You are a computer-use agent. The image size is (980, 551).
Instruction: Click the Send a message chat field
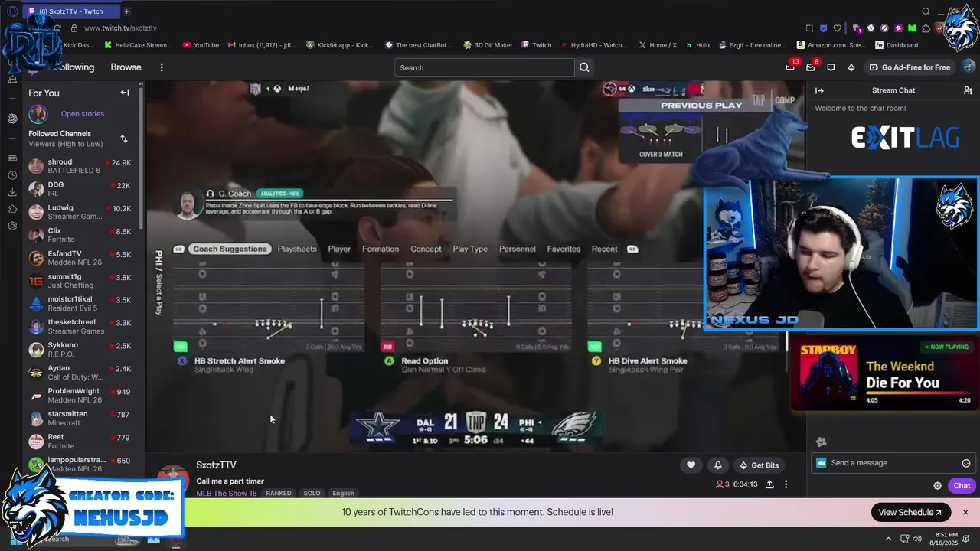click(893, 463)
